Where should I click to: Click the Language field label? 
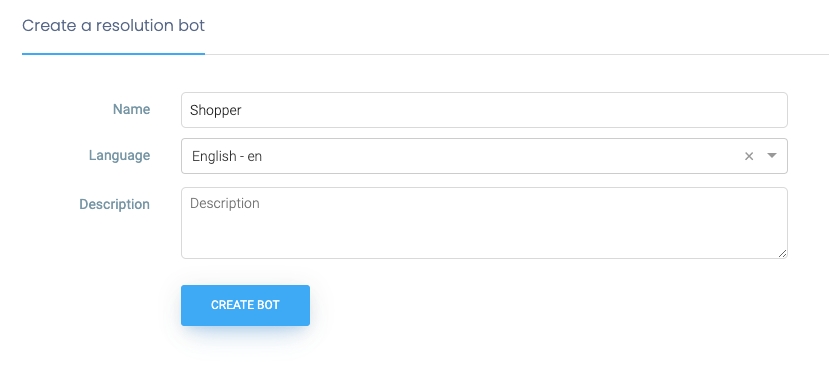coord(119,155)
